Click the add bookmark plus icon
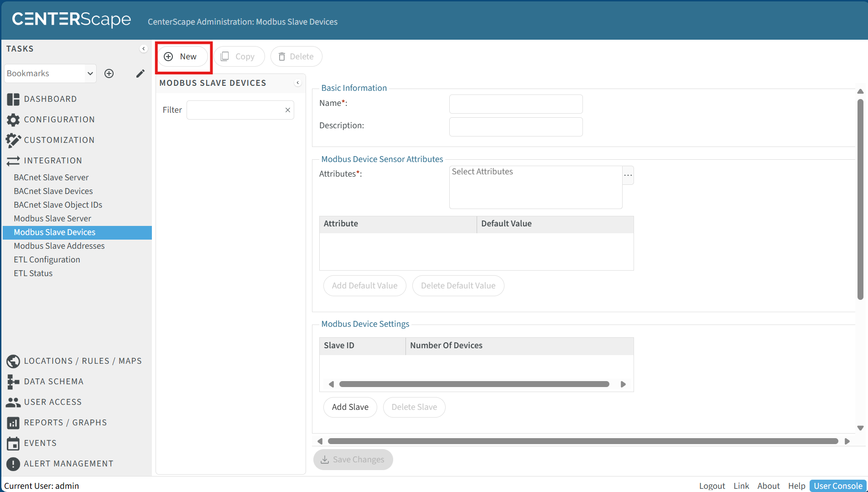Image resolution: width=868 pixels, height=492 pixels. [x=109, y=73]
